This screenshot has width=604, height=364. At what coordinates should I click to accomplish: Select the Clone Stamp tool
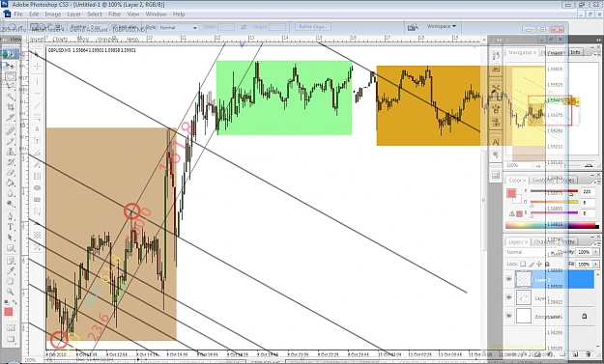click(10, 152)
